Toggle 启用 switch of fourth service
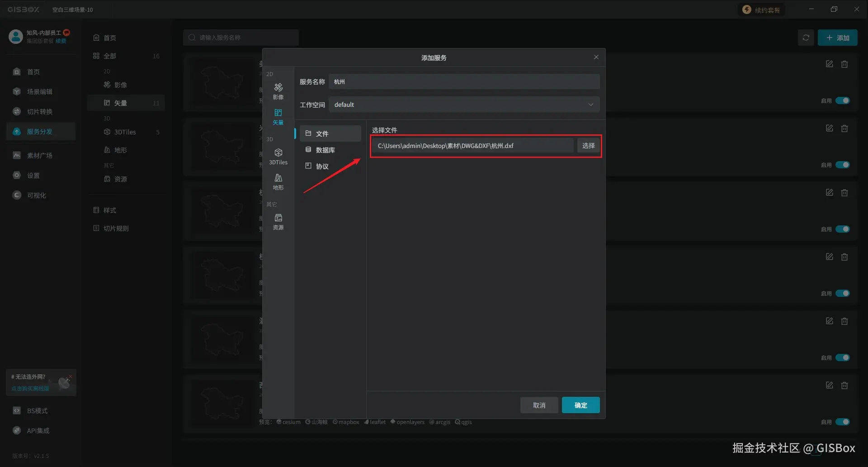Image resolution: width=868 pixels, height=467 pixels. point(843,293)
